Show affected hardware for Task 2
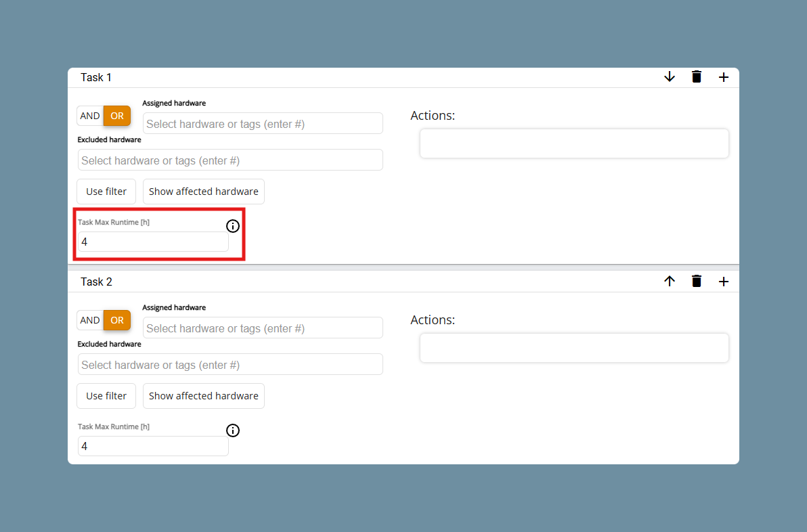Viewport: 807px width, 532px height. point(203,396)
